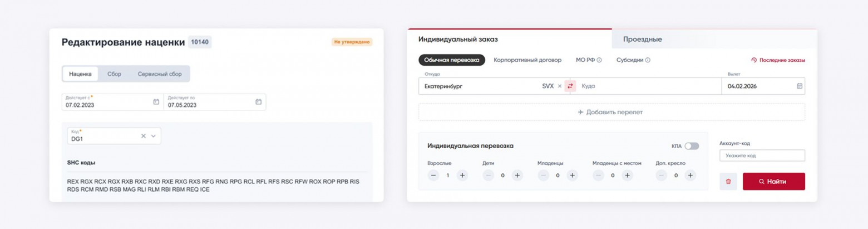Clear the DG1 code selection

143,136
